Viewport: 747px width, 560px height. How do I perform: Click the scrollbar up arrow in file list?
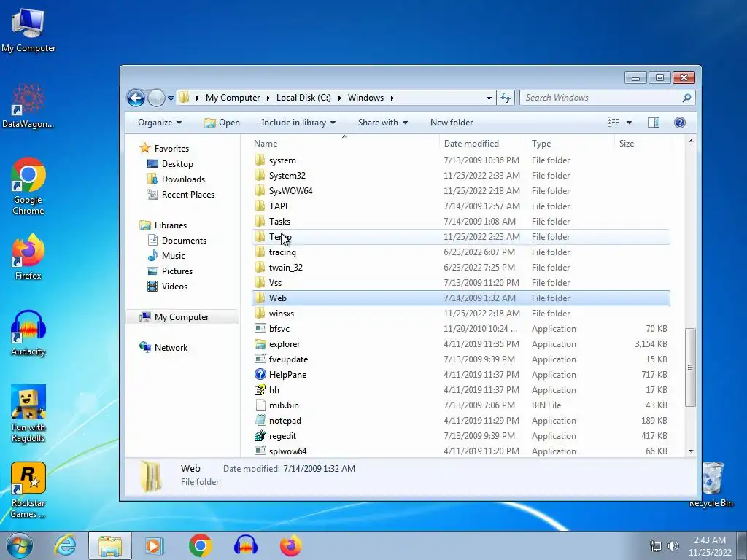[691, 141]
